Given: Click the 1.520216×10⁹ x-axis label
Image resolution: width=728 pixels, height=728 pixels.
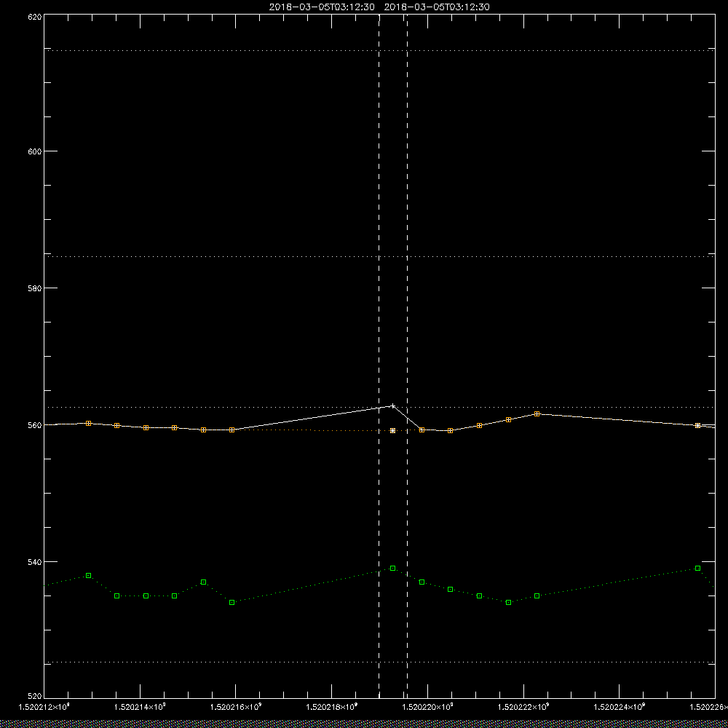Looking at the screenshot, I should point(236,707).
